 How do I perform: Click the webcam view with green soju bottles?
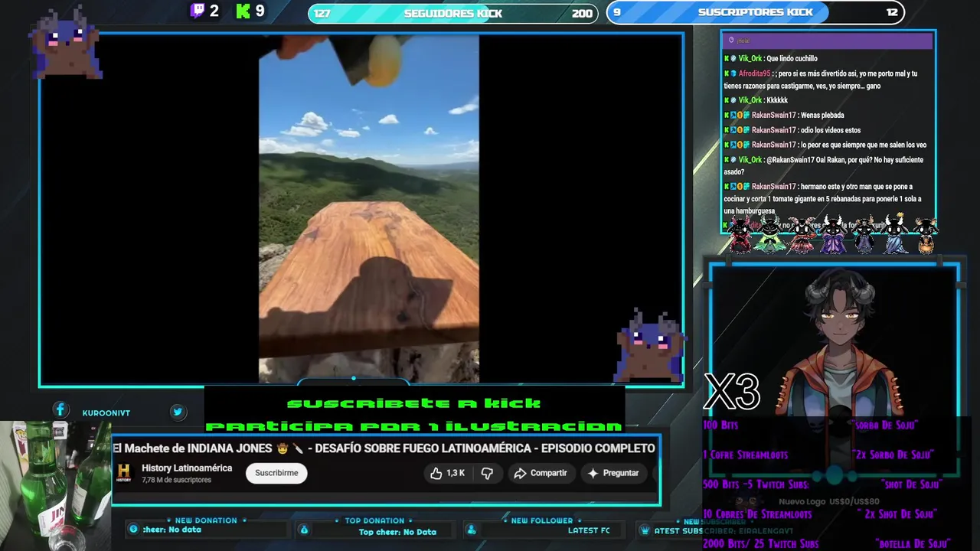coord(55,485)
